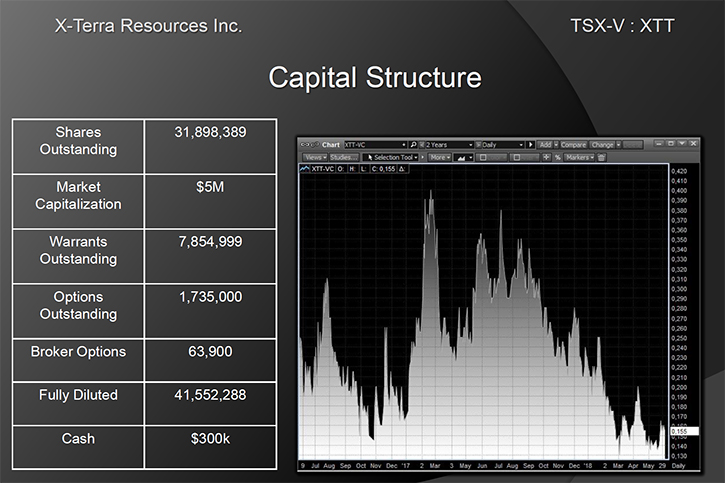Click the Fully Diluted label cell
725x483 pixels.
click(78, 404)
